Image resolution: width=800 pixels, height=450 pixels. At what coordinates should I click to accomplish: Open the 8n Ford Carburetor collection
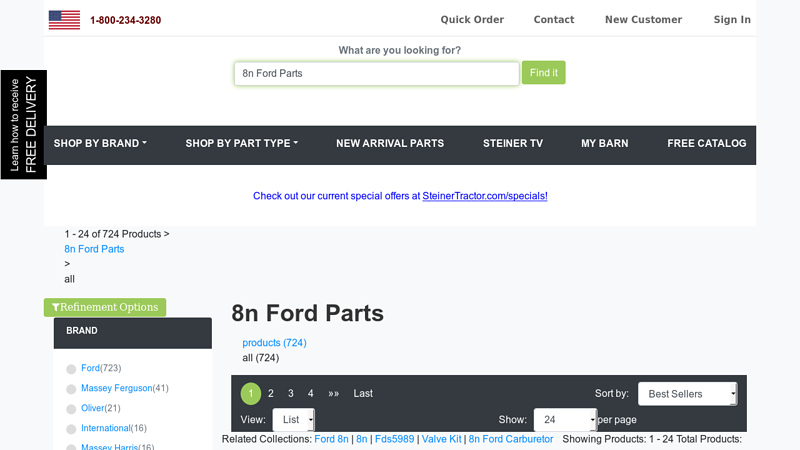click(511, 439)
